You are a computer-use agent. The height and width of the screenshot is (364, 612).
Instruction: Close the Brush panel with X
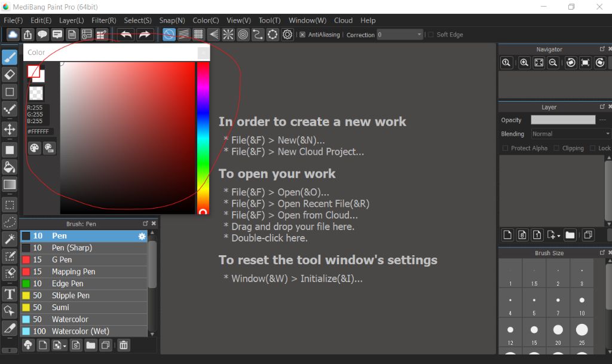pos(154,224)
